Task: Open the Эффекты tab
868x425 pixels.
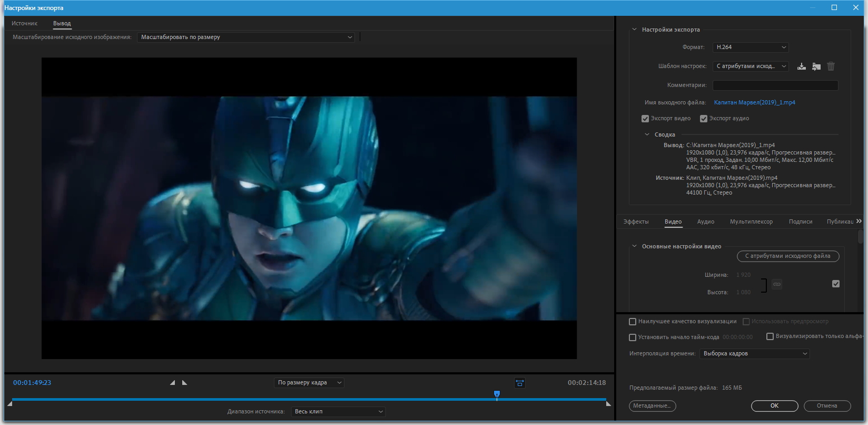Action: 636,221
